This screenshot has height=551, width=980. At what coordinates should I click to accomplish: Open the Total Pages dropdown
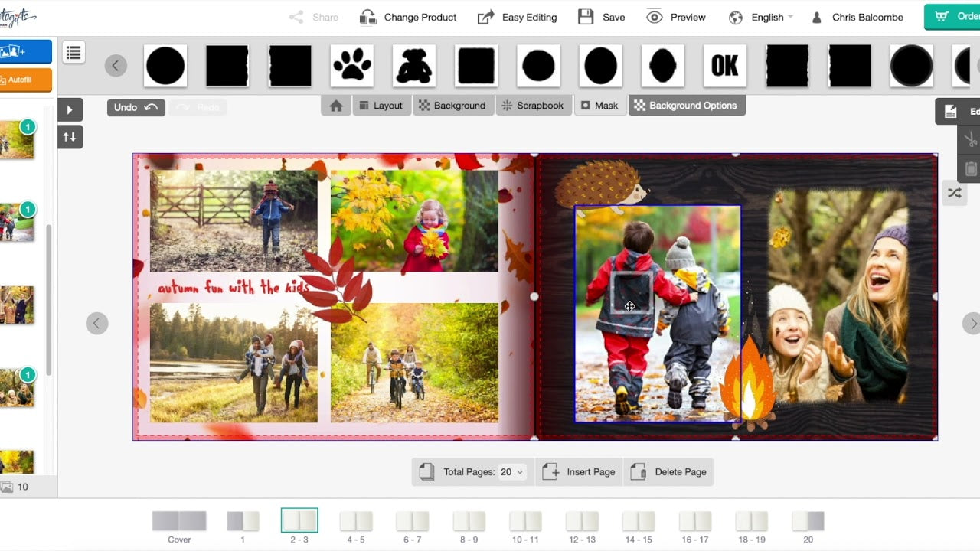[x=511, y=472]
